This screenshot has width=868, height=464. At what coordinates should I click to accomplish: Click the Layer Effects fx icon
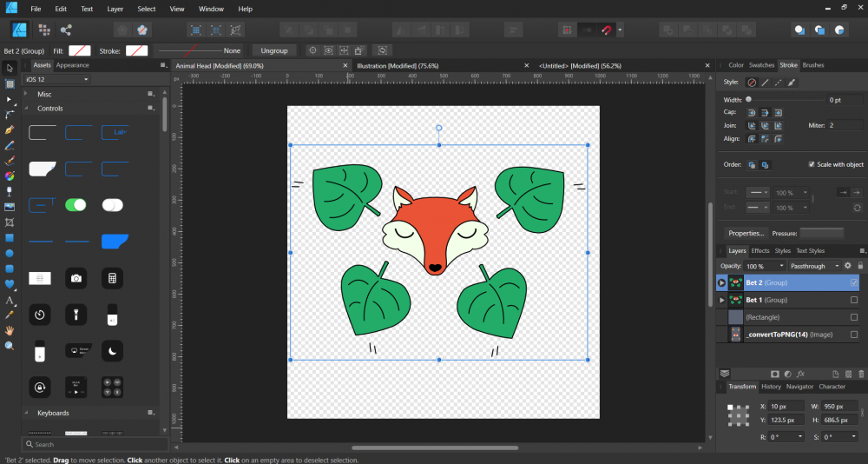pyautogui.click(x=801, y=374)
